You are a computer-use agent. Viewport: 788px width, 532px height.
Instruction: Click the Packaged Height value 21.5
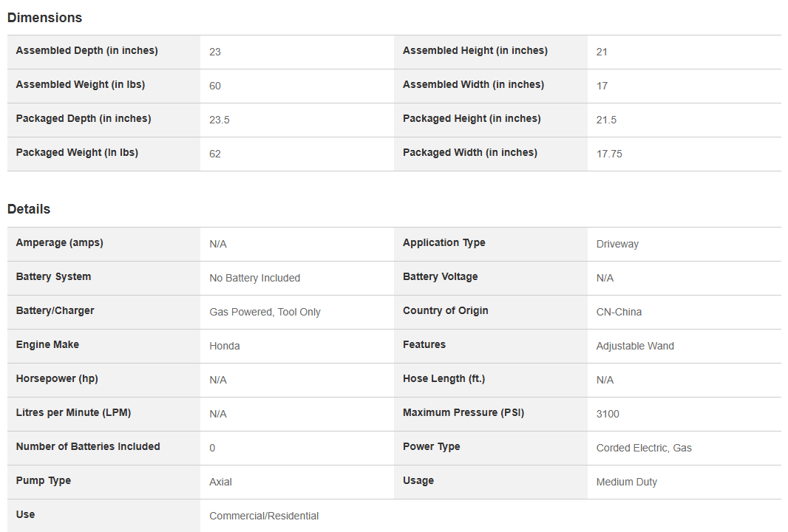coord(606,120)
